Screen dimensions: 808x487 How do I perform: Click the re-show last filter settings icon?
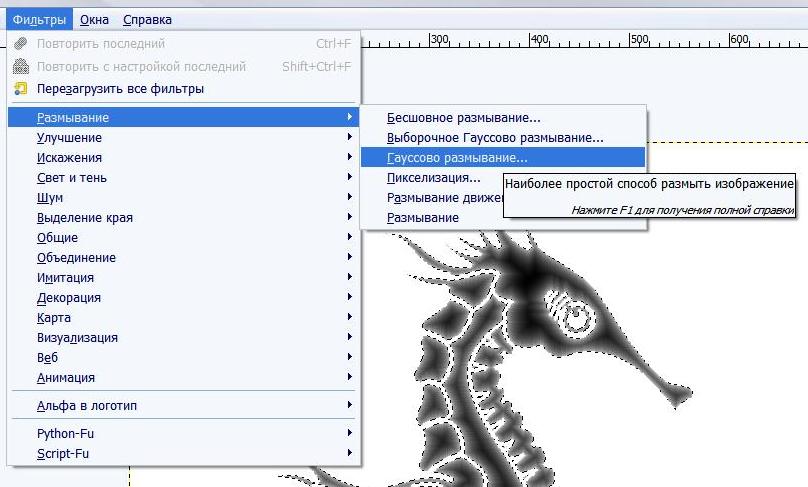point(21,66)
